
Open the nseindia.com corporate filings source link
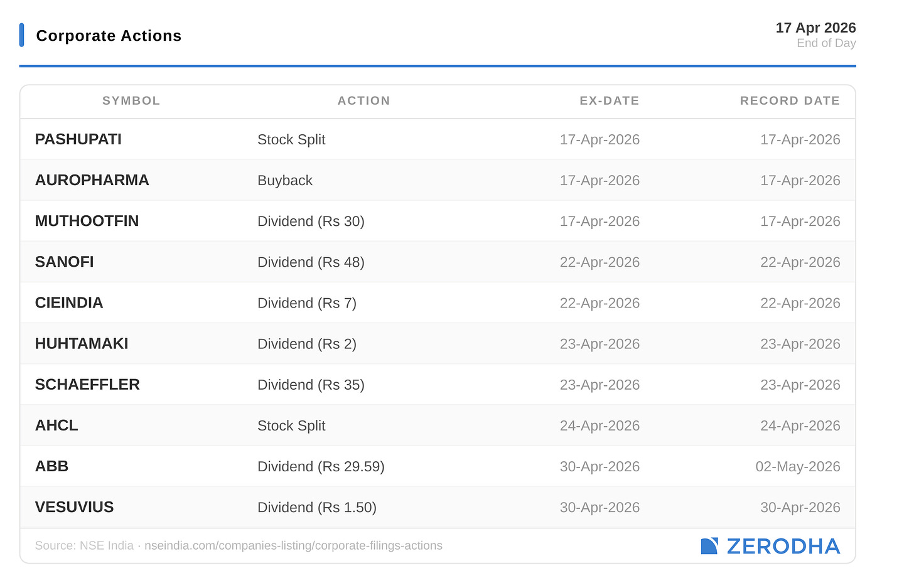pos(293,546)
